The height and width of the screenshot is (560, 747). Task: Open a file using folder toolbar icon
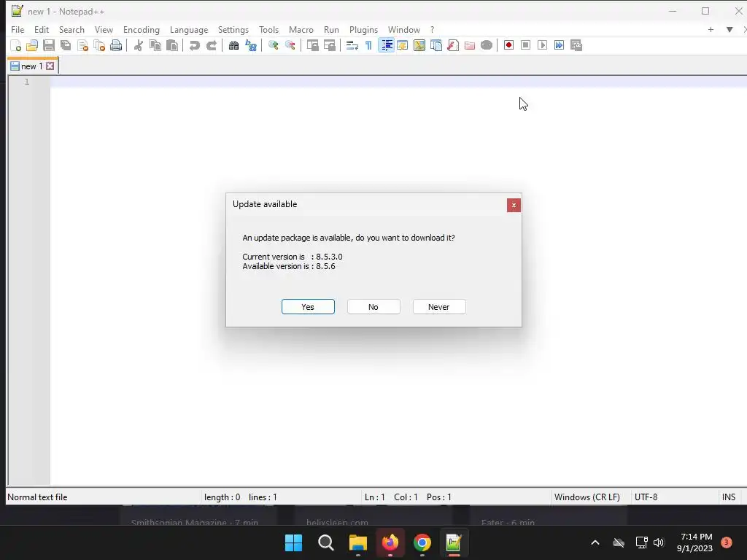32,45
